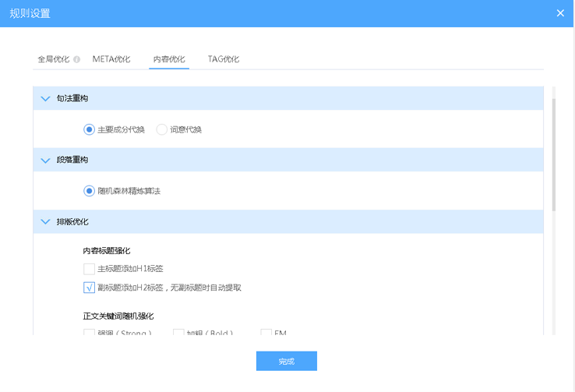This screenshot has height=392, width=575.
Task: Tick the 加粗 (Bold) checkbox
Action: [178, 334]
